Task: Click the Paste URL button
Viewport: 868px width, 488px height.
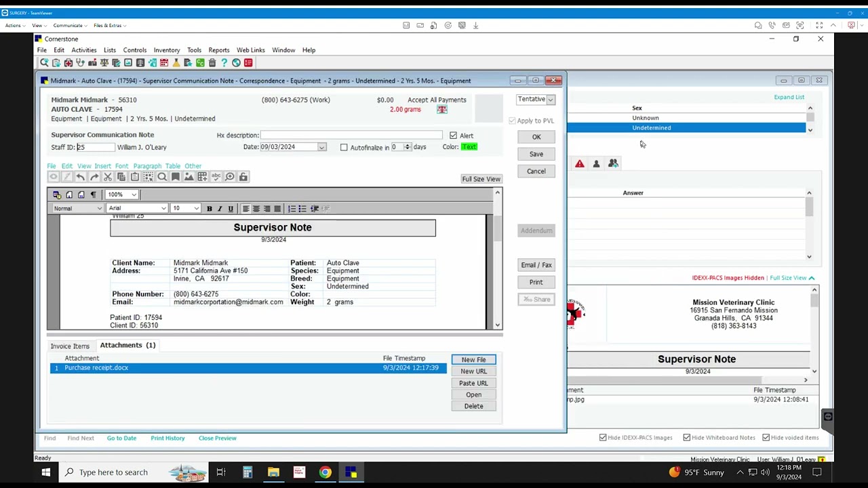Action: pos(473,383)
